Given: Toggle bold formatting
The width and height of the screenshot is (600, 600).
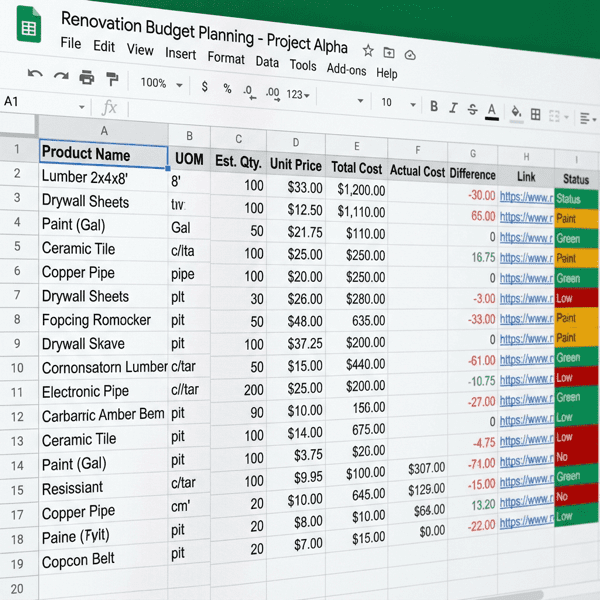Looking at the screenshot, I should click(x=434, y=106).
